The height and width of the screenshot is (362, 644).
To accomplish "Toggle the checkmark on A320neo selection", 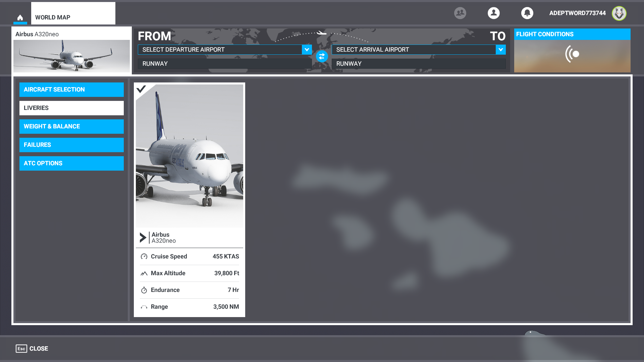I will [142, 89].
